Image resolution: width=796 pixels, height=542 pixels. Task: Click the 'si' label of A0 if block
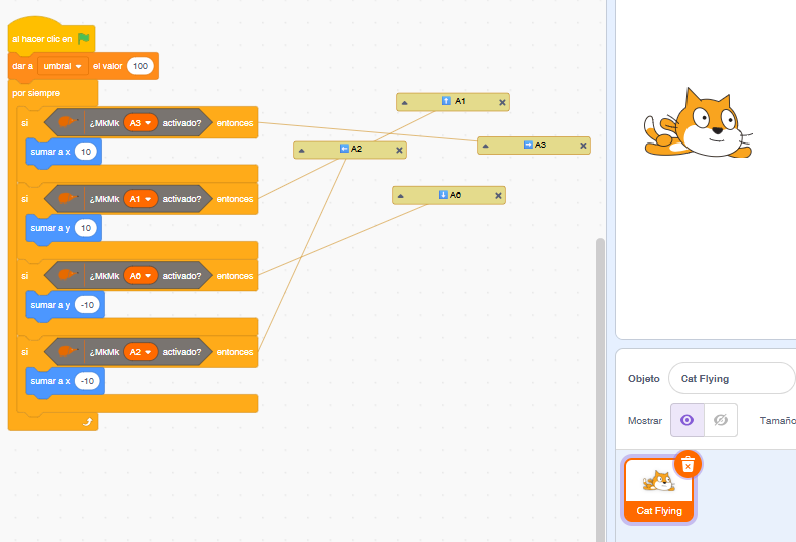pyautogui.click(x=24, y=276)
